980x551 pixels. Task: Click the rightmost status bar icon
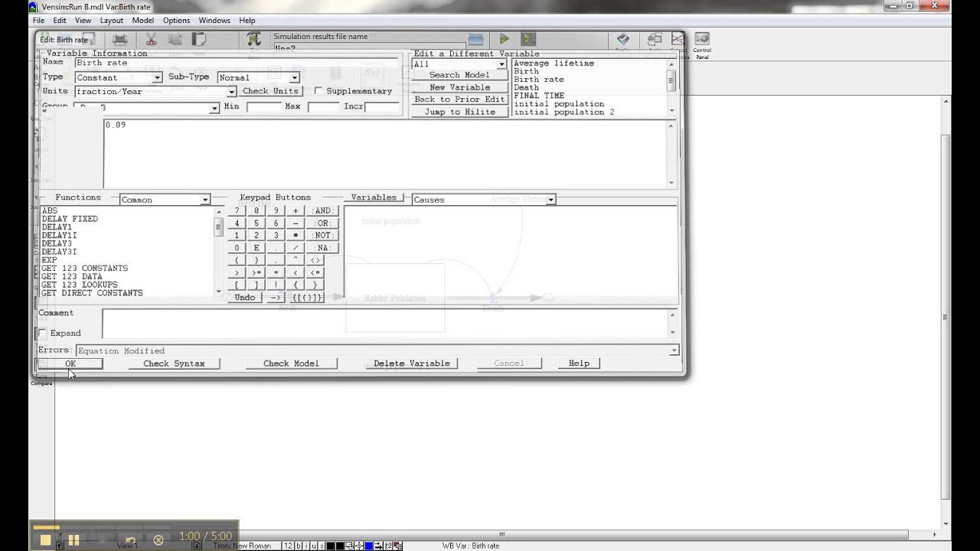(397, 546)
